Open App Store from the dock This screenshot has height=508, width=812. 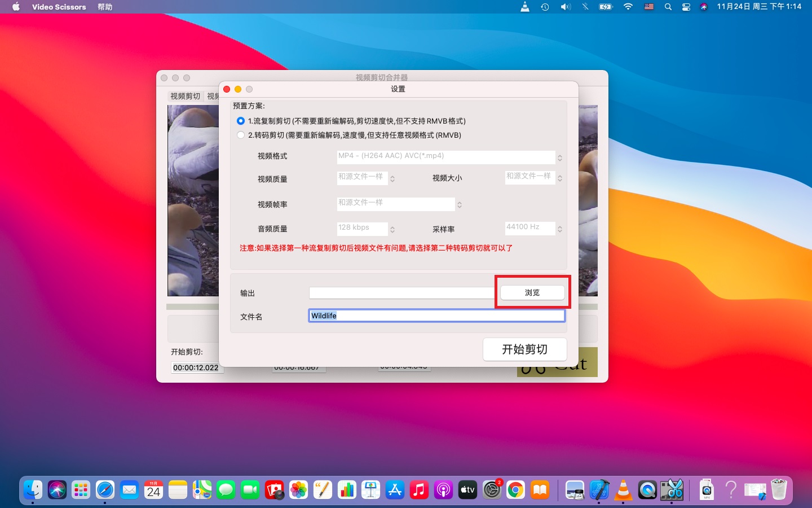395,490
